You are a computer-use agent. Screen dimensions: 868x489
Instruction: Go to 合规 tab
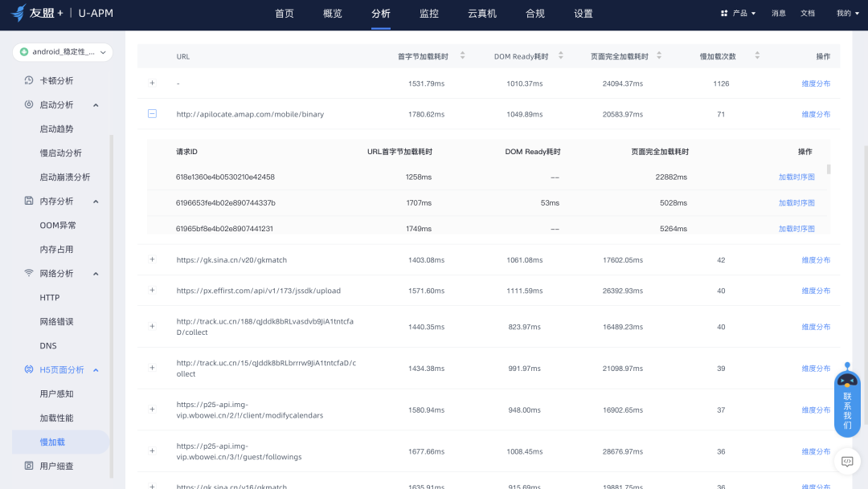[x=535, y=14]
